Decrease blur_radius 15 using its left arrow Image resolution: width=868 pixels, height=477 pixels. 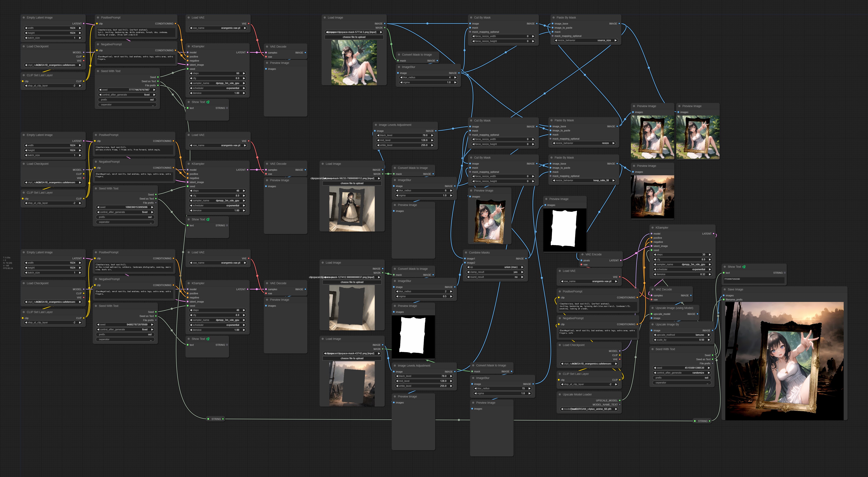click(475, 388)
